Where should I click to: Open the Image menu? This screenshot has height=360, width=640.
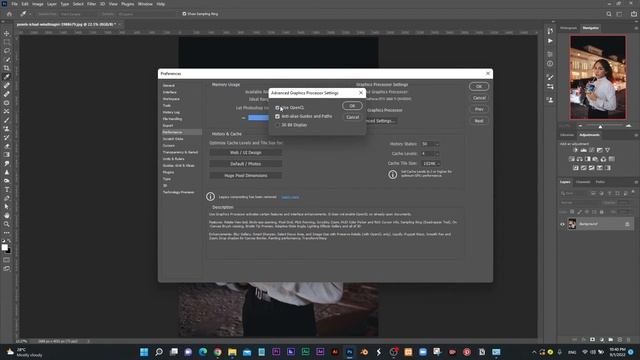pyautogui.click(x=38, y=4)
